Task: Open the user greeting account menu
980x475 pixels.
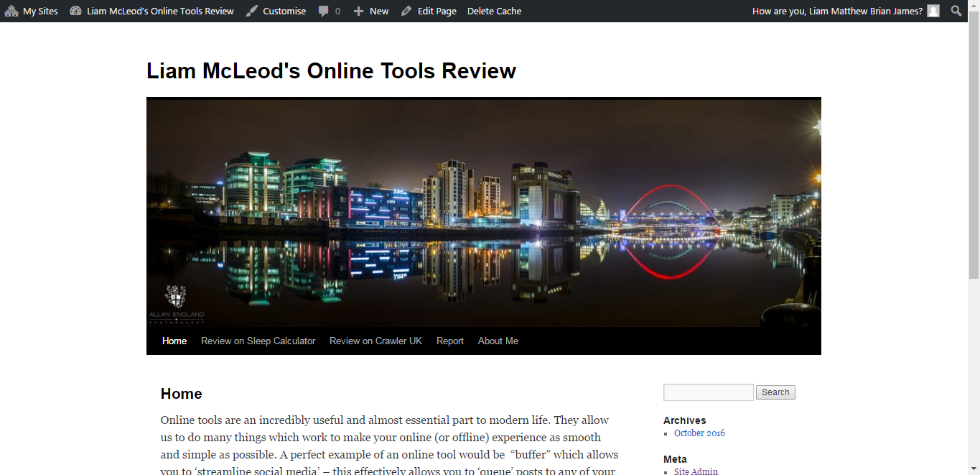Action: [x=836, y=11]
